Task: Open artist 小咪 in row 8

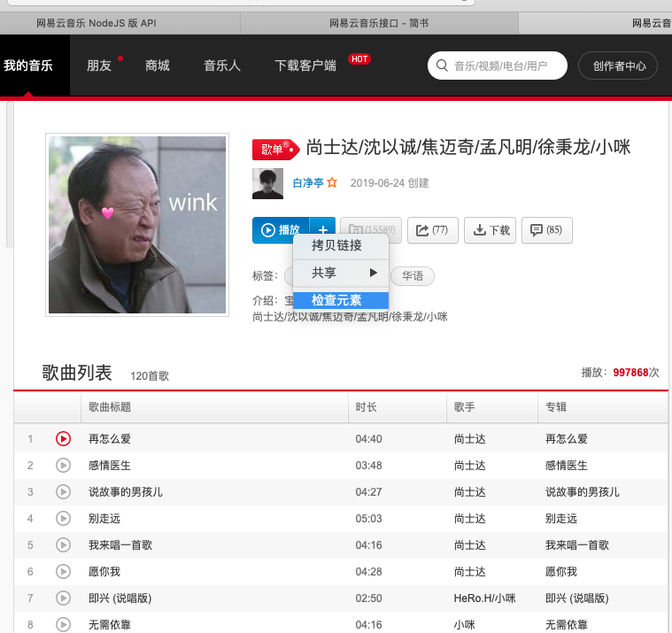Action: (465, 625)
